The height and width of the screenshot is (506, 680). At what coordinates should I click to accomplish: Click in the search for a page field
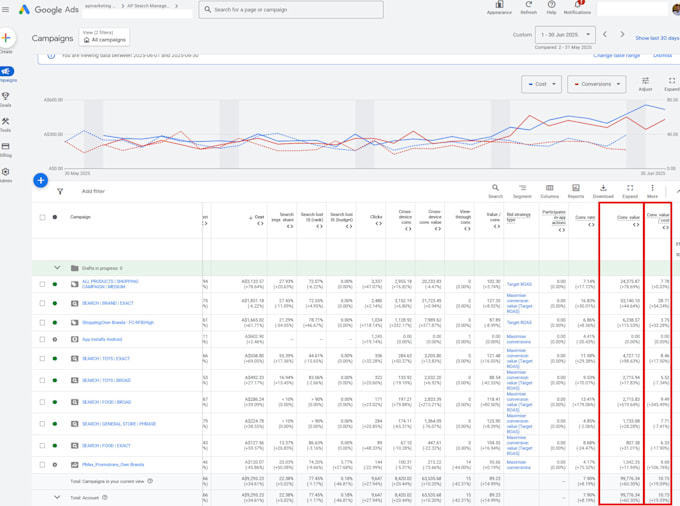point(291,10)
